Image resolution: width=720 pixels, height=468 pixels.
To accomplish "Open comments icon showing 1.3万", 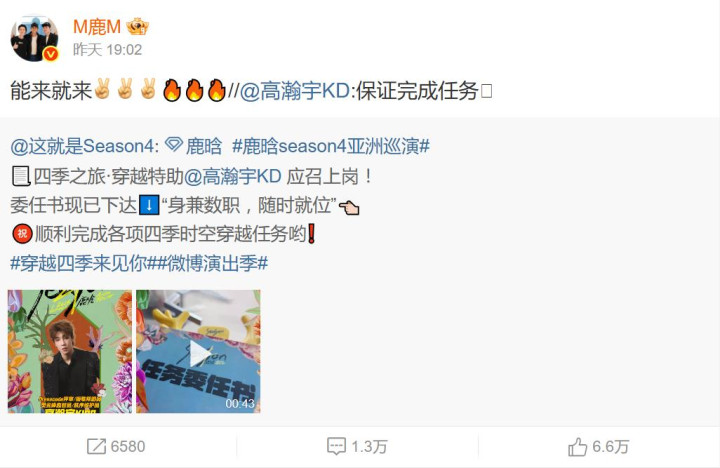I will (x=336, y=446).
